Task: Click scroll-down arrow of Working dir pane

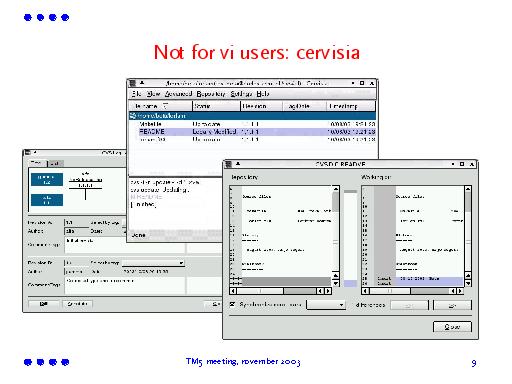Action: click(468, 283)
